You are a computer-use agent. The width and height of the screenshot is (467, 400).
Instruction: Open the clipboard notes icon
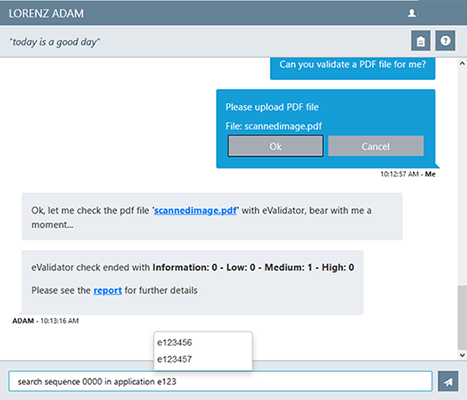[421, 41]
